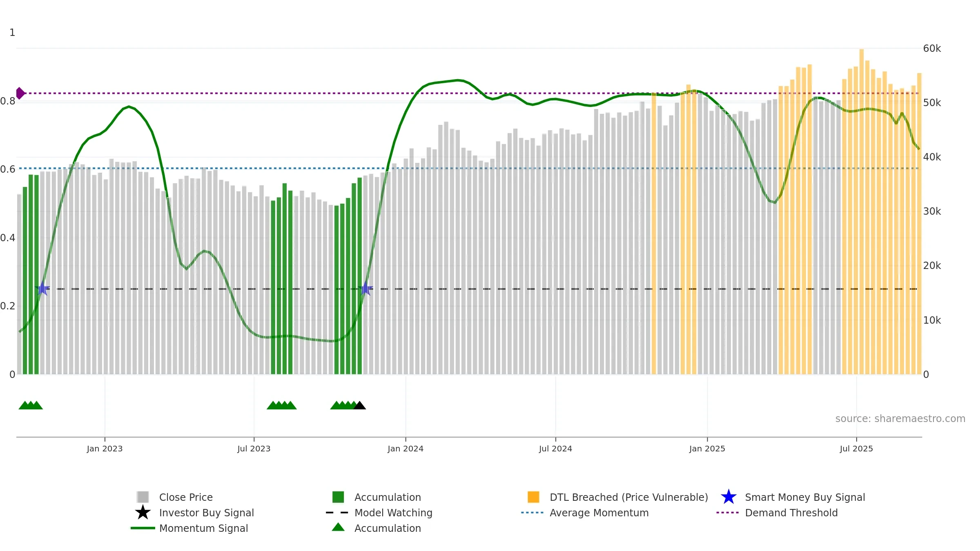Click the first blue Smart Money star
Image resolution: width=980 pixels, height=551 pixels.
pyautogui.click(x=42, y=289)
